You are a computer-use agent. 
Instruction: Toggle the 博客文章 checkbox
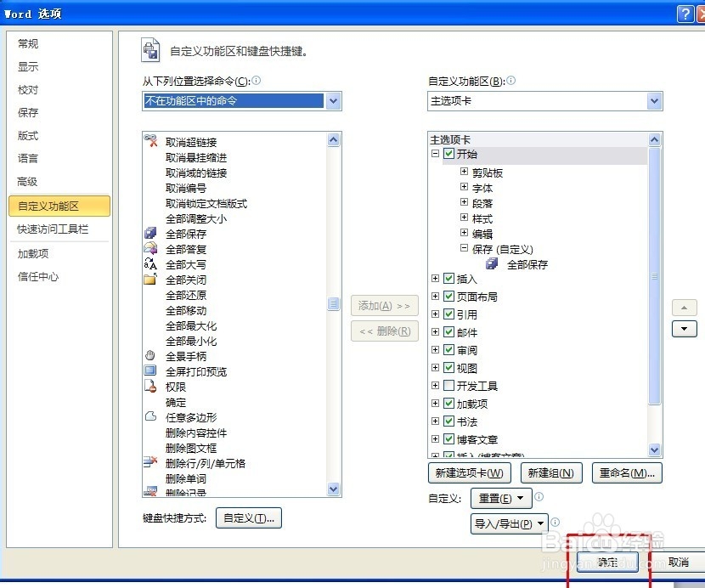448,438
